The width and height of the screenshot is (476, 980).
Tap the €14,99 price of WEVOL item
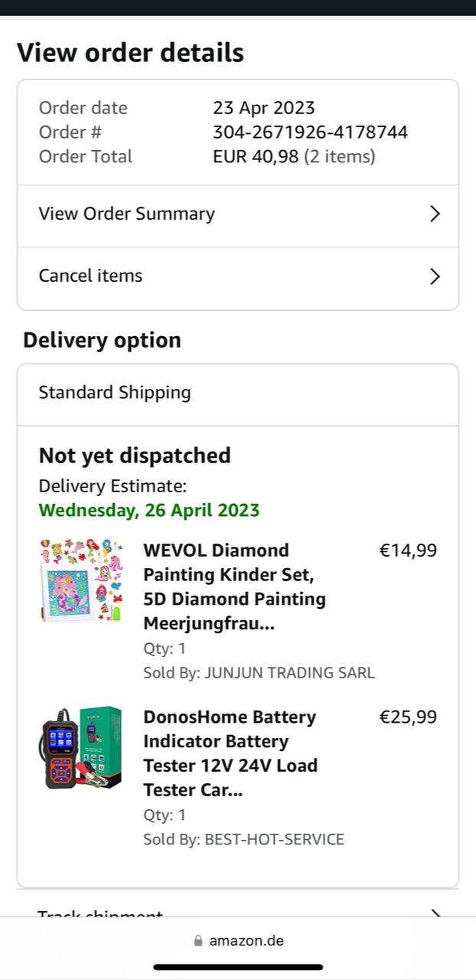(408, 550)
